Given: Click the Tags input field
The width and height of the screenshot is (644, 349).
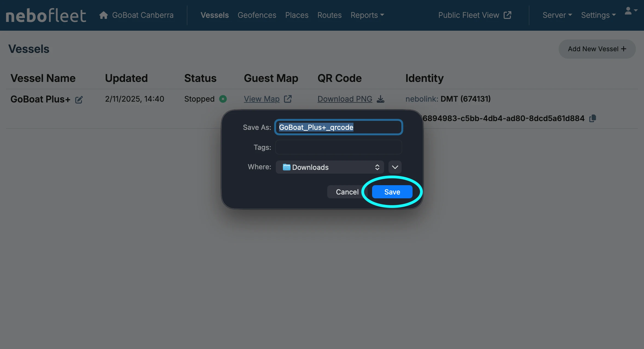Looking at the screenshot, I should [338, 147].
